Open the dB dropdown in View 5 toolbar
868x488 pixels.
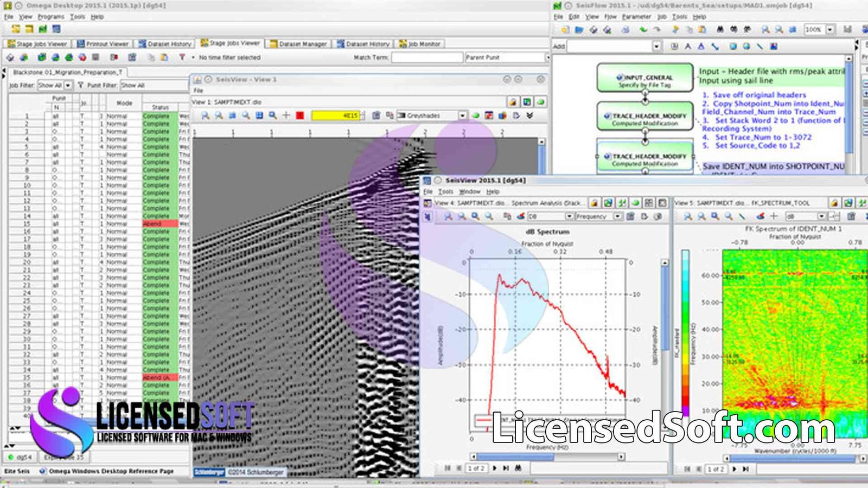tap(805, 216)
